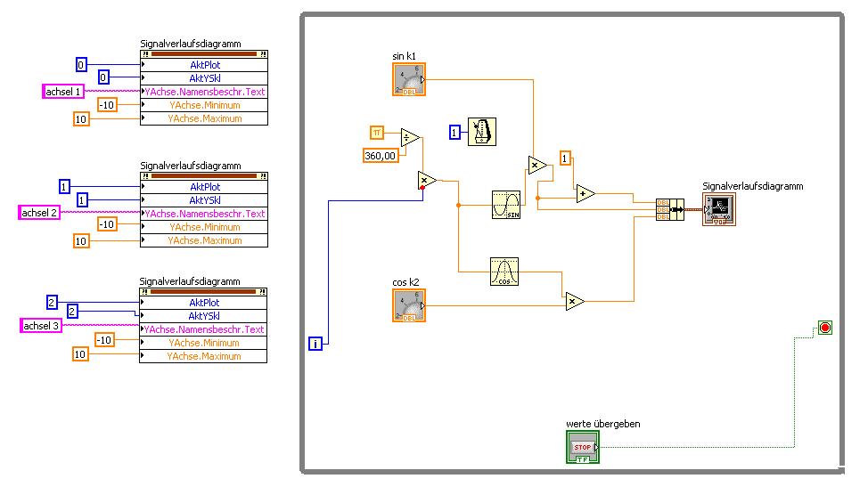Select the pi constant

pos(376,133)
